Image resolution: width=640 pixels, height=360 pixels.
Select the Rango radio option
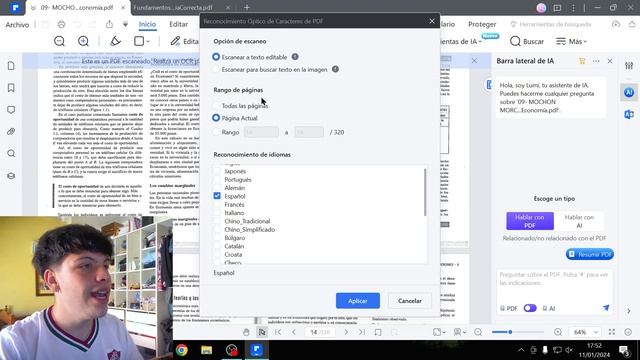216,132
